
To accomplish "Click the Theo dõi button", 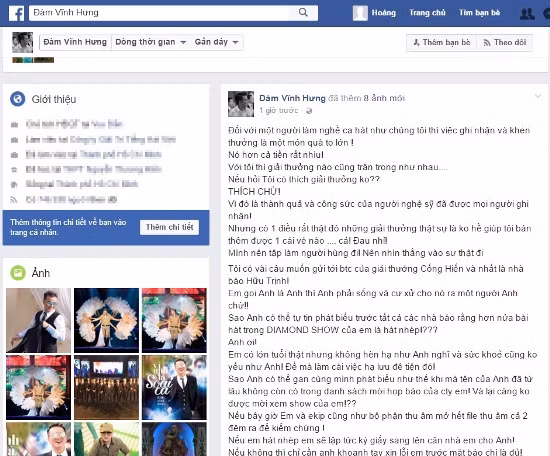I will point(505,42).
